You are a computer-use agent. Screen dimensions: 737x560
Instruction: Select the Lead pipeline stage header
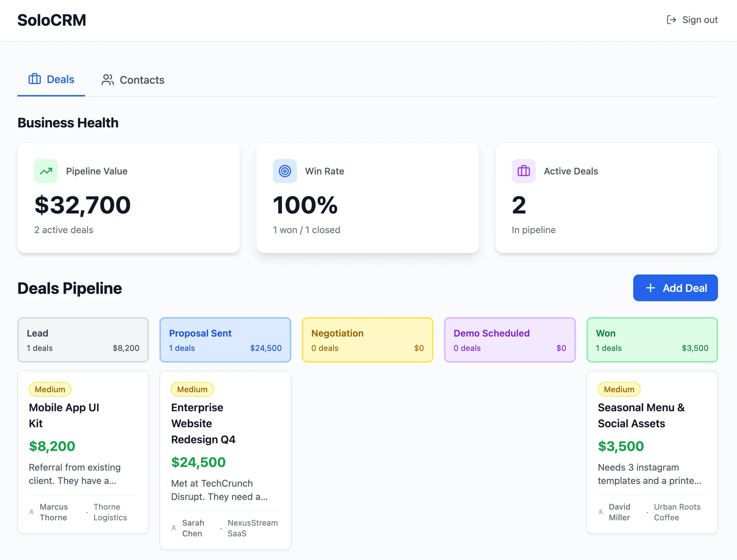coord(83,340)
